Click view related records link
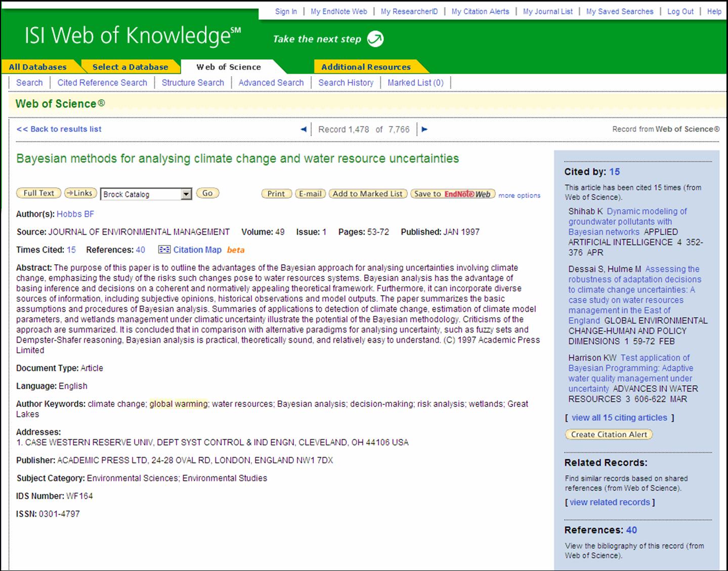This screenshot has height=571, width=728. [610, 502]
